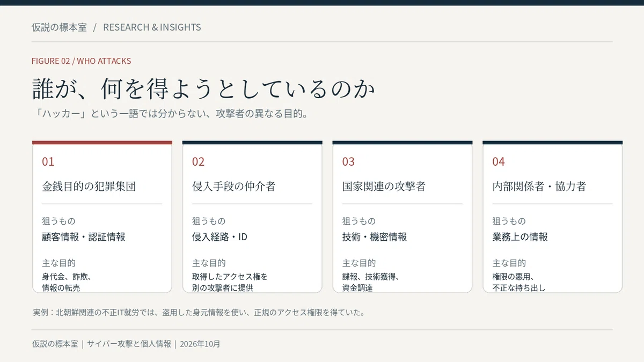Select the heading 金銭目的の犯罪集団
Viewport: 644px width, 362px height.
point(89,187)
